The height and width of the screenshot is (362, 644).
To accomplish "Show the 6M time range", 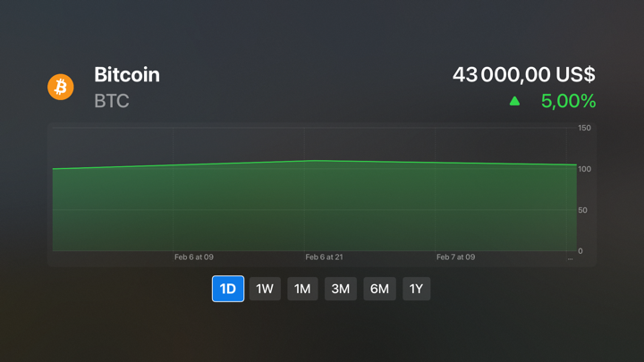I will pos(379,289).
